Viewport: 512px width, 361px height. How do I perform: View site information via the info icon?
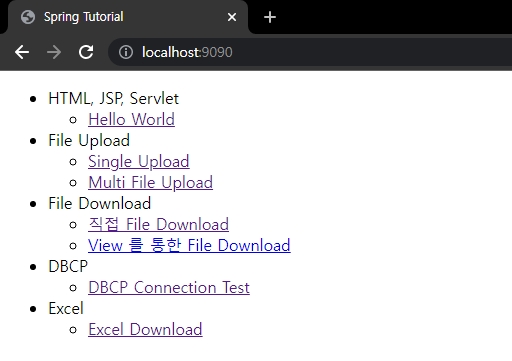pyautogui.click(x=126, y=52)
